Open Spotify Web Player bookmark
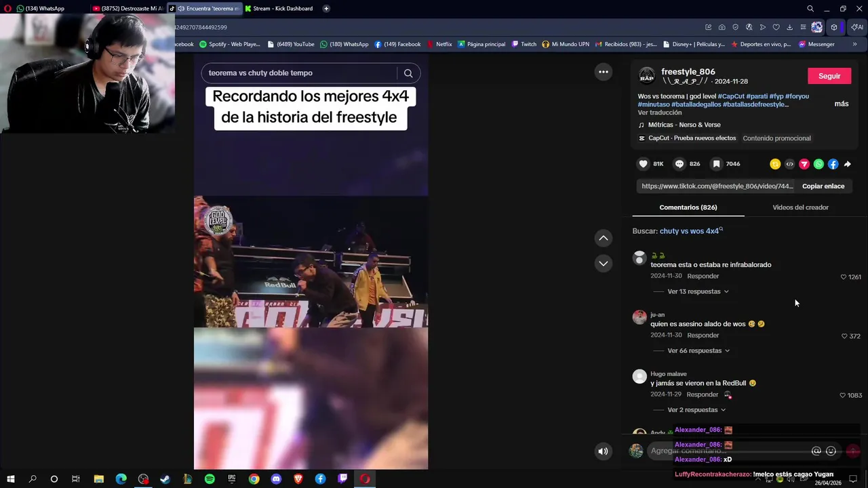 [229, 44]
